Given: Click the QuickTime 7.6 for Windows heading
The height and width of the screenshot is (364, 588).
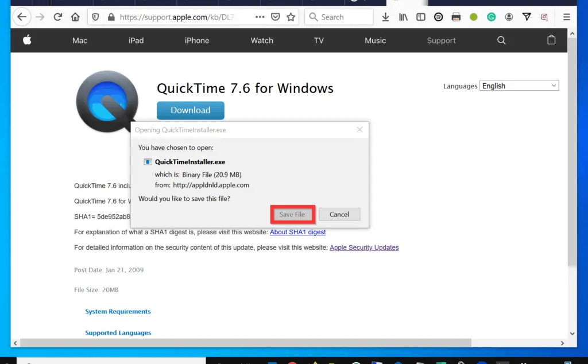Looking at the screenshot, I should [245, 88].
